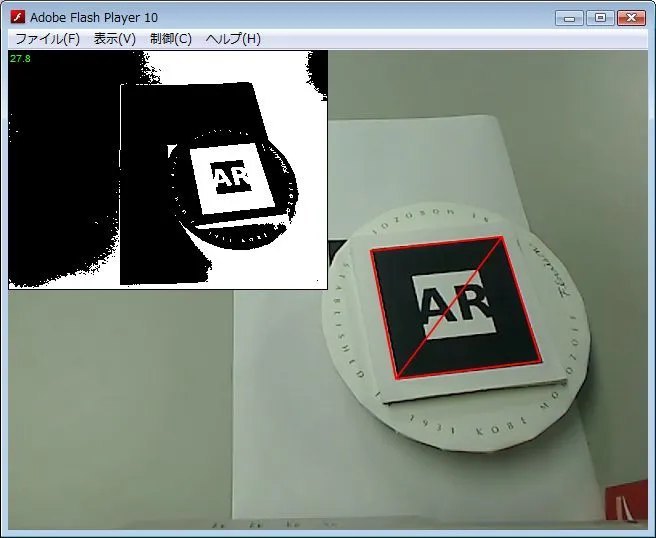This screenshot has height=538, width=656.
Task: Click the black-and-white threshold preview image
Action: 168,169
